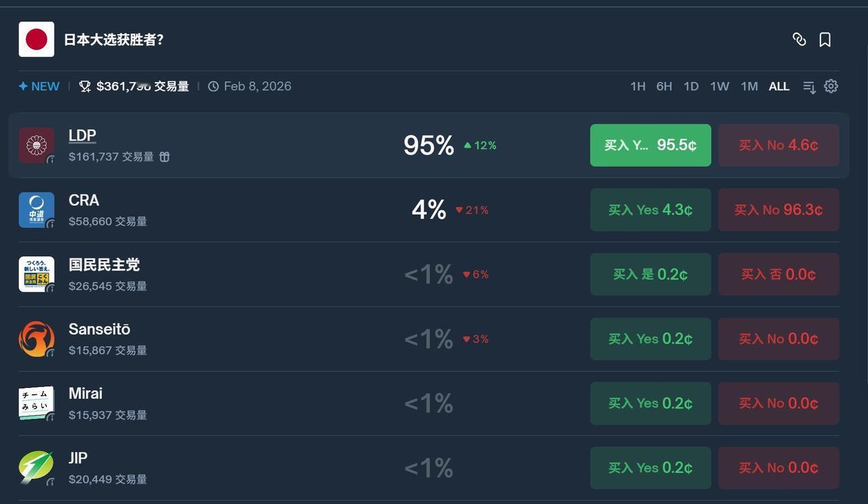
Task: Click the gift icon beside LDP volume
Action: (164, 157)
